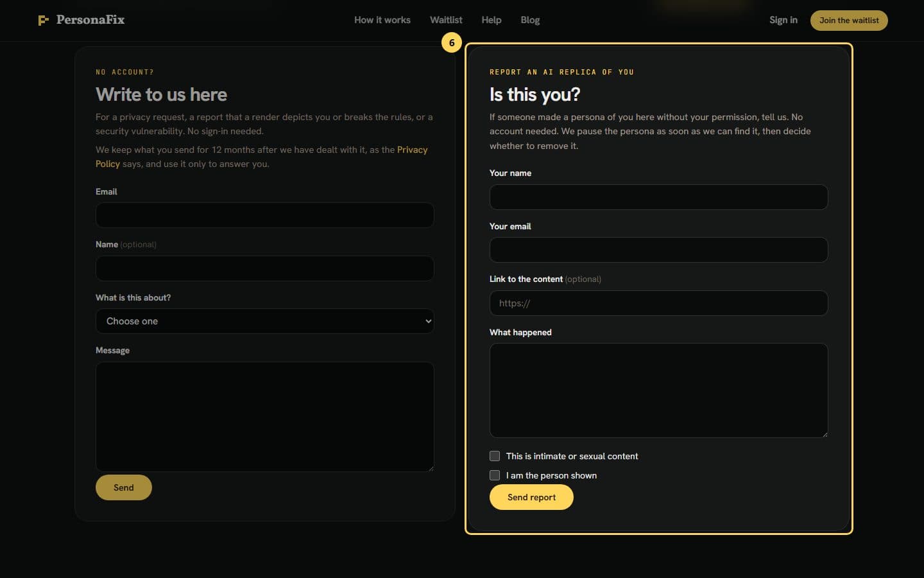Screen dimensions: 924x578
Task: Click into the Message text area
Action: click(x=265, y=417)
